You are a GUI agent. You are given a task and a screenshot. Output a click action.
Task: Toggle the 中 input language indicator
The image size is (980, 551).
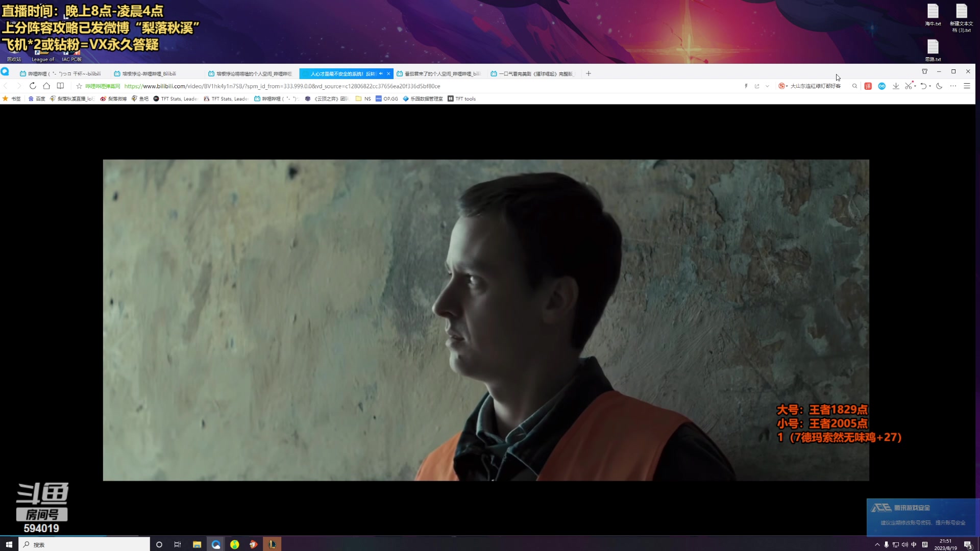pyautogui.click(x=914, y=544)
